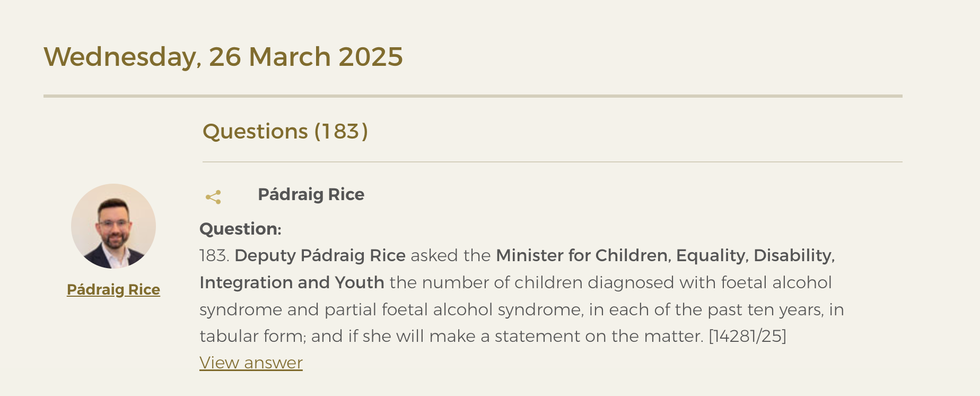Click the words foetal alcohol ending the second line
Image resolution: width=980 pixels, height=396 pixels.
777,282
